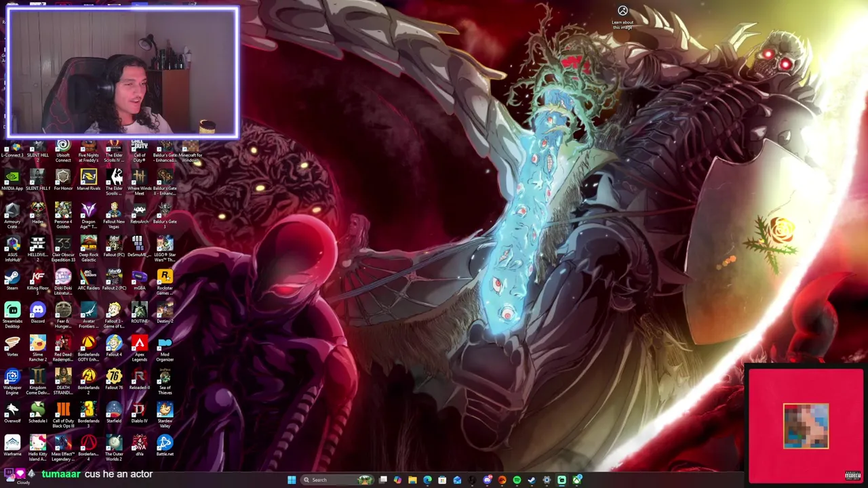Select the ROUTINE desktop icon
Image resolution: width=868 pixels, height=488 pixels.
click(139, 313)
